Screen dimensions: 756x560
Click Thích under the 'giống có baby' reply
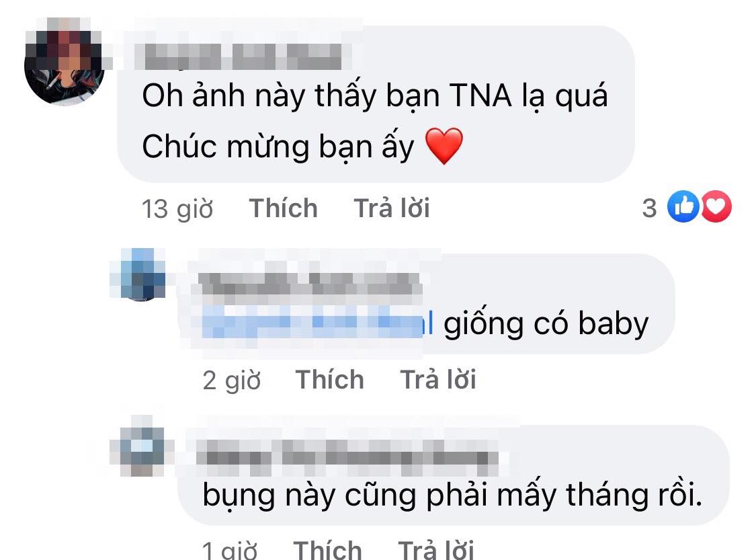tap(330, 380)
